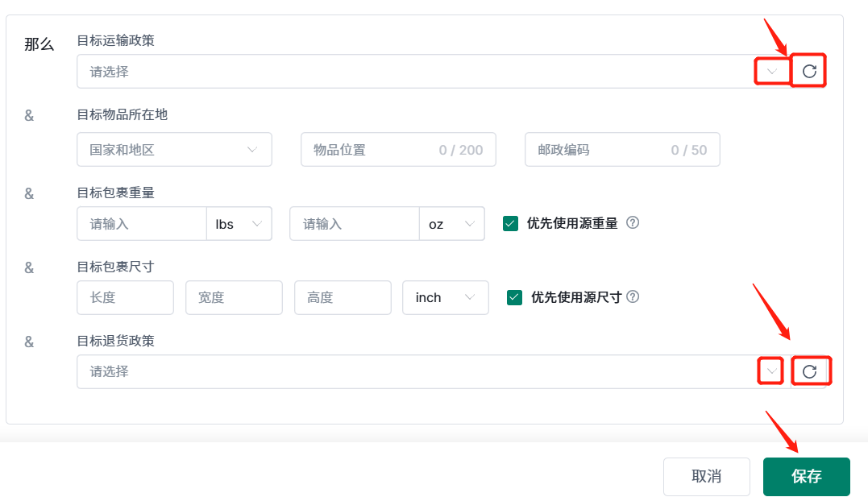Toggle the 优先使用源尺寸 checkbox

[x=514, y=297]
